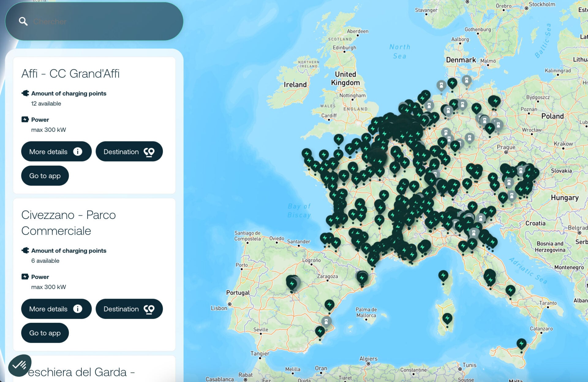The height and width of the screenshot is (382, 588).
Task: Select the grey coming-soon pin near Murcia
Action: [x=326, y=321]
